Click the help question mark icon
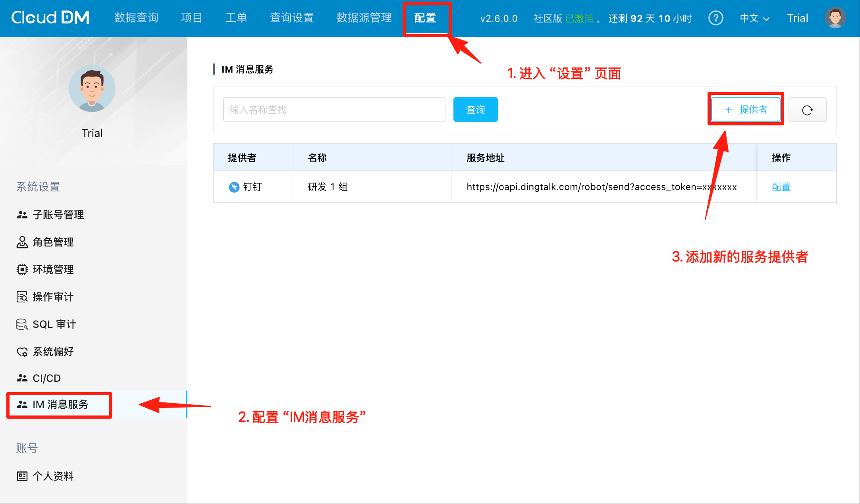This screenshot has height=504, width=860. tap(715, 18)
